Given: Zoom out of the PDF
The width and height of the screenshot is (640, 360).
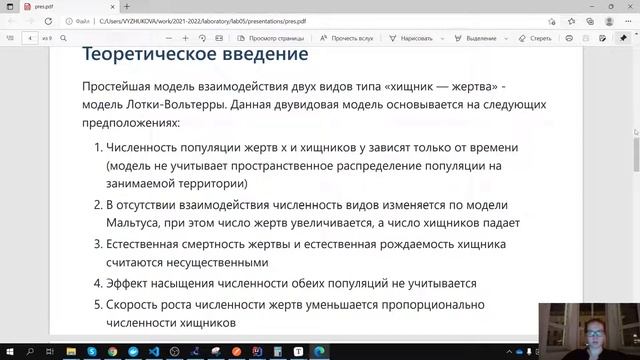Looking at the screenshot, I should pos(169,38).
